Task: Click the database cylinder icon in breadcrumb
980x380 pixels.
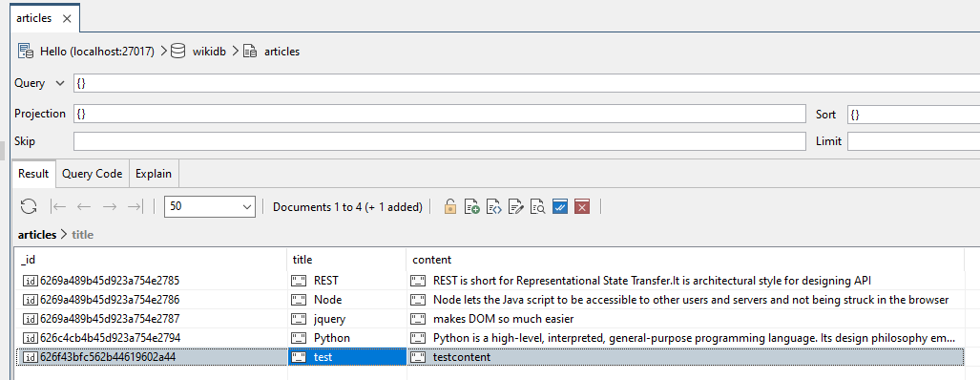Action: (178, 52)
